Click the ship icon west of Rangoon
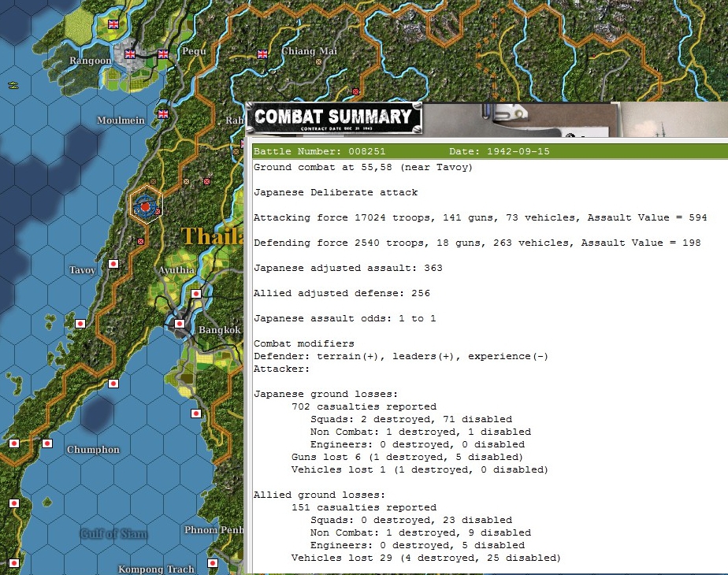Viewport: 728px width, 575px height. coord(13,85)
